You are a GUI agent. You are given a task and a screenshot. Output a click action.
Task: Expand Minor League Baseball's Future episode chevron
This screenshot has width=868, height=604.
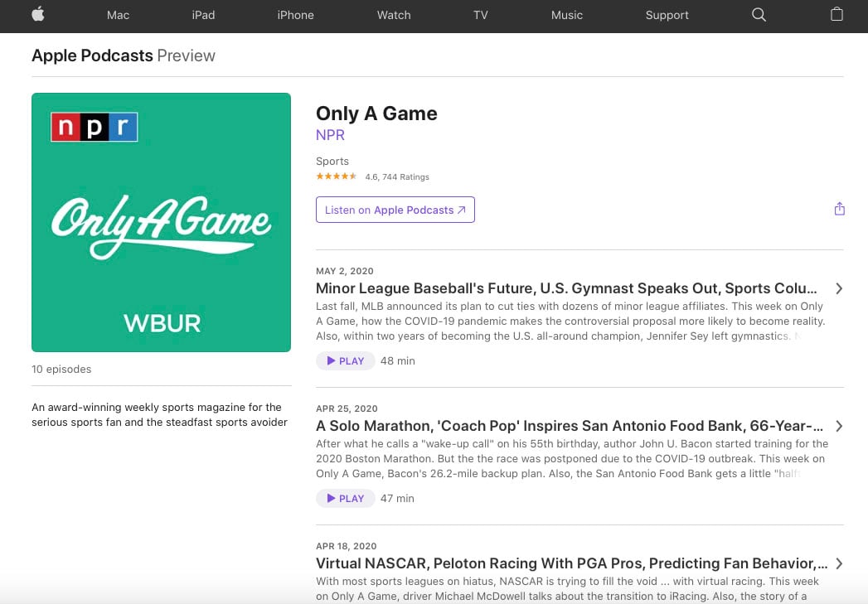[x=839, y=288]
